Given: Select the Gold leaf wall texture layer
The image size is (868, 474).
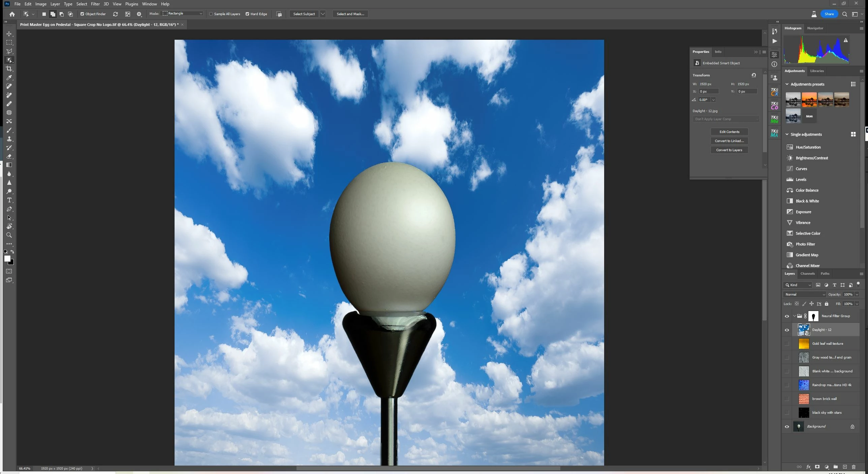Looking at the screenshot, I should [828, 343].
